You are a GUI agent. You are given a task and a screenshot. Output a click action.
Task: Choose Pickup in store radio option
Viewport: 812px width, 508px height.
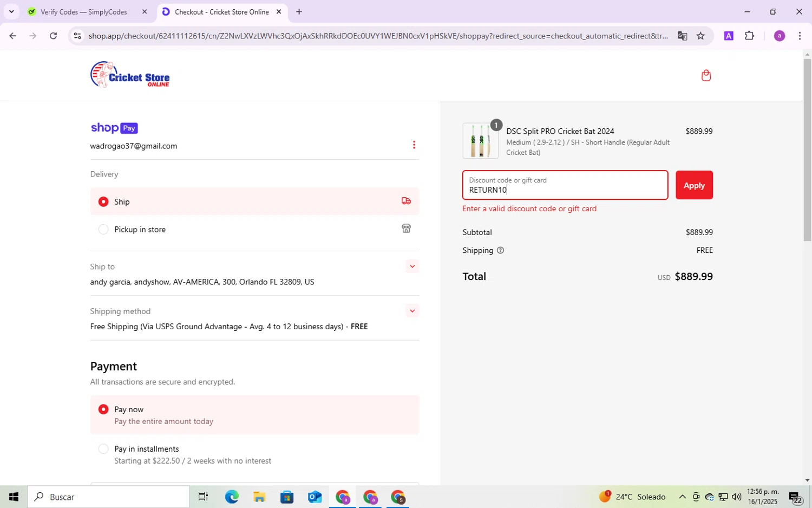click(103, 229)
